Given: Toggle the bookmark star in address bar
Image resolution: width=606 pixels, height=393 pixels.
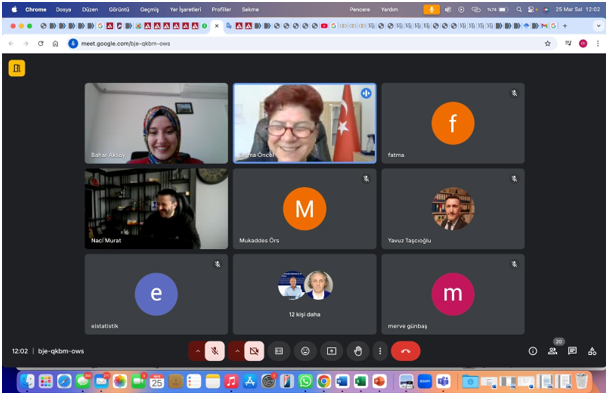Looking at the screenshot, I should (547, 44).
